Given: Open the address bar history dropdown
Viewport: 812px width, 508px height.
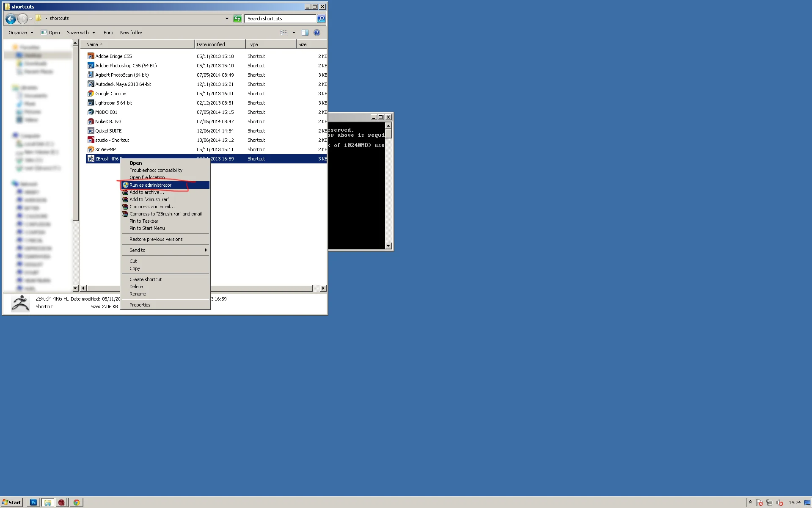Looking at the screenshot, I should 227,18.
